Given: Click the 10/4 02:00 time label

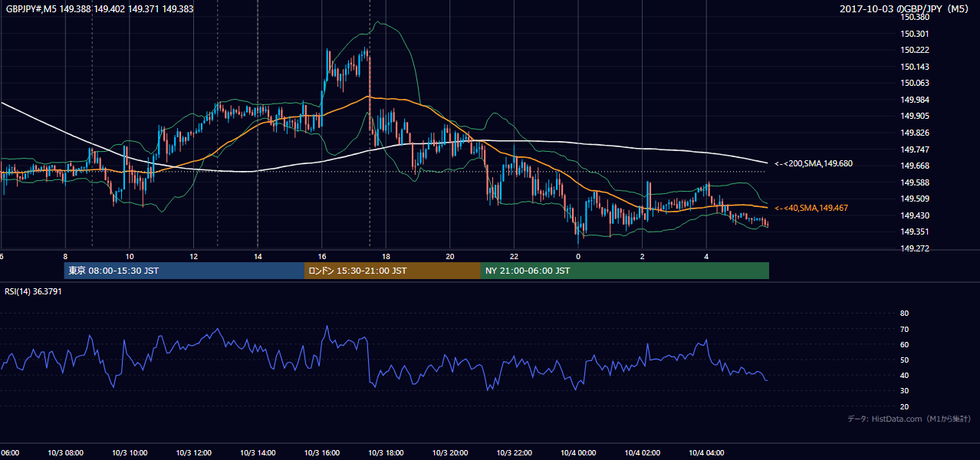Looking at the screenshot, I should [642, 453].
